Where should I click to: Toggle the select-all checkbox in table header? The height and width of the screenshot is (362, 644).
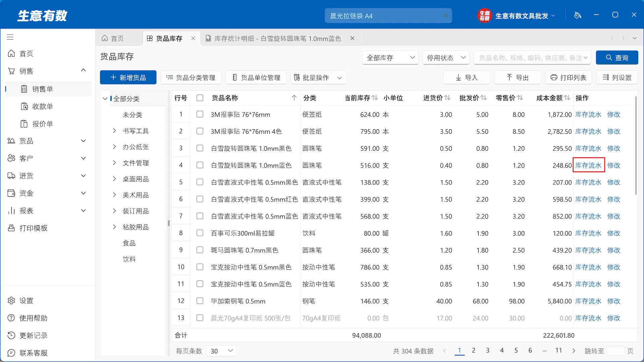tap(200, 98)
